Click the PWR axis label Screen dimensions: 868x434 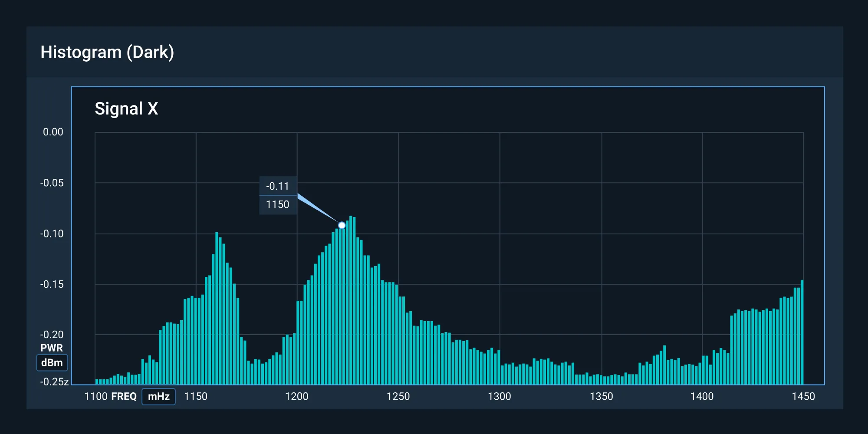(x=51, y=348)
